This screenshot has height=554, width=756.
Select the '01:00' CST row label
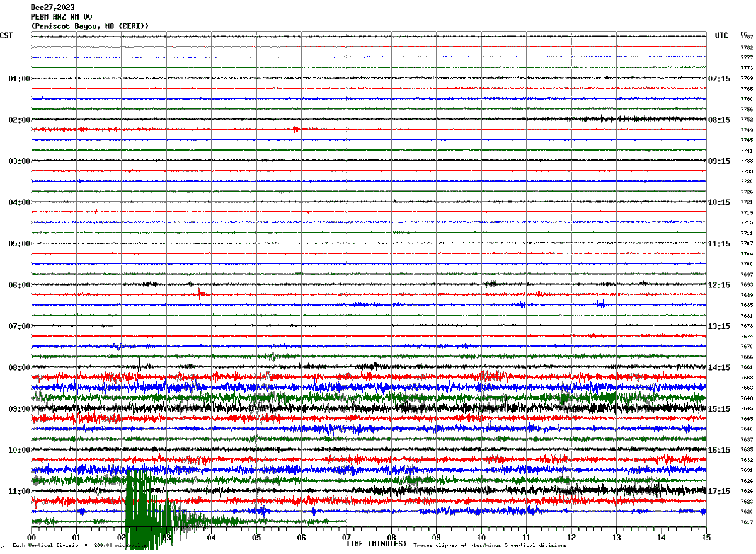pyautogui.click(x=20, y=79)
